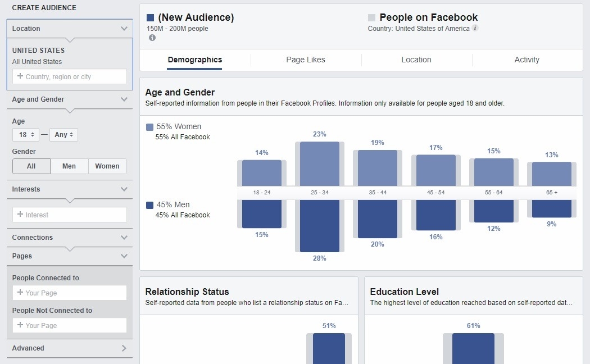Click the blue New Audience color square
Image resolution: width=590 pixels, height=364 pixels.
point(149,17)
